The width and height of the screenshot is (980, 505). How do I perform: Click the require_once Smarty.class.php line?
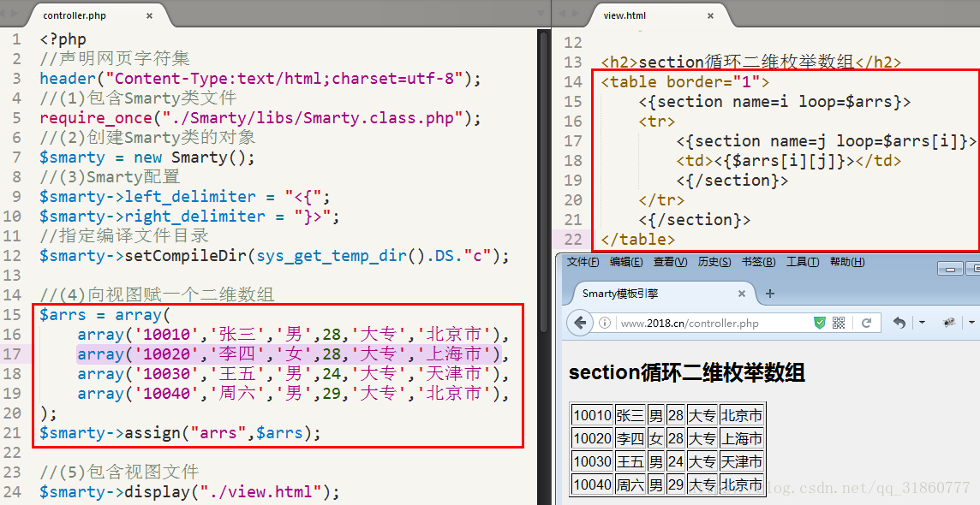pyautogui.click(x=260, y=118)
